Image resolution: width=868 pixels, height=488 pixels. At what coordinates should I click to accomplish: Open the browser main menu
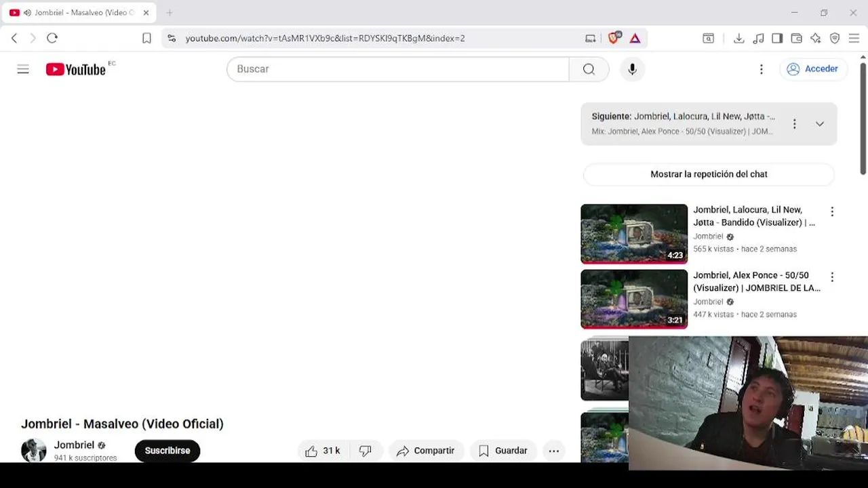pyautogui.click(x=854, y=38)
